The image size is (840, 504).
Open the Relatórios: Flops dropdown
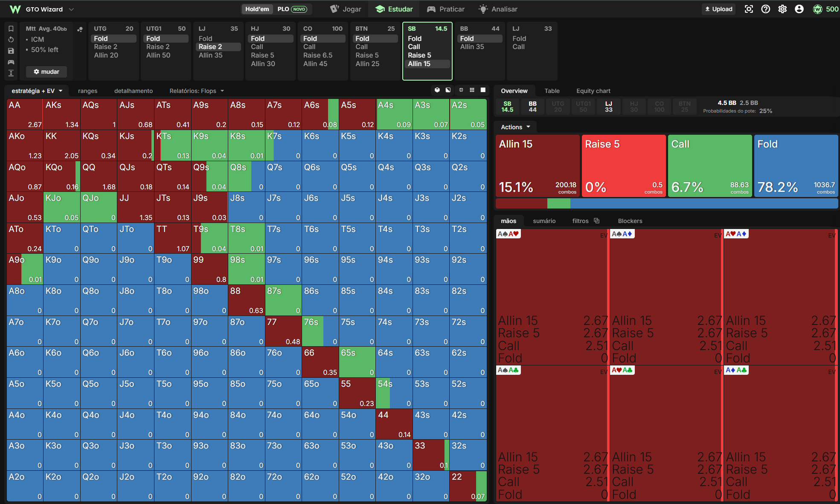click(x=197, y=91)
